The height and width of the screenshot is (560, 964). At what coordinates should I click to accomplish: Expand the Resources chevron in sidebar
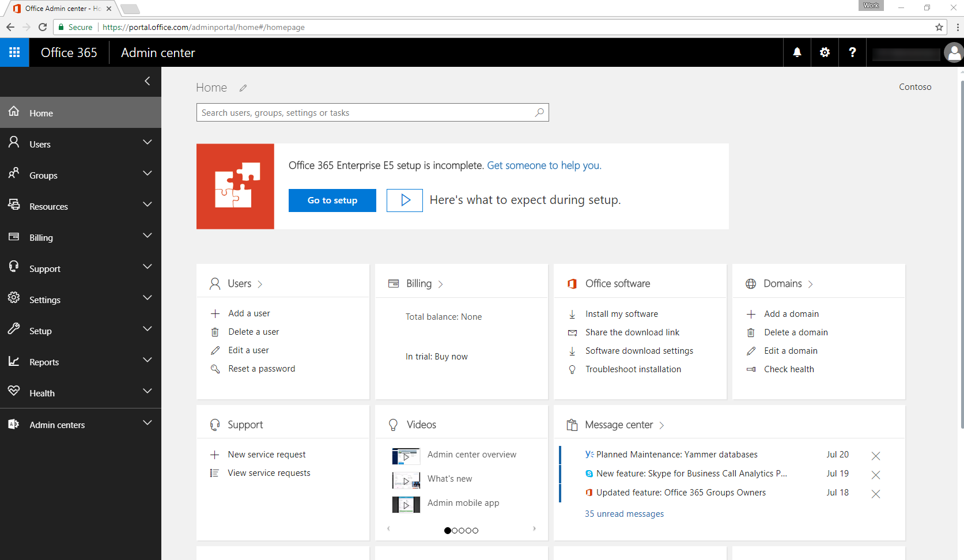tap(148, 205)
